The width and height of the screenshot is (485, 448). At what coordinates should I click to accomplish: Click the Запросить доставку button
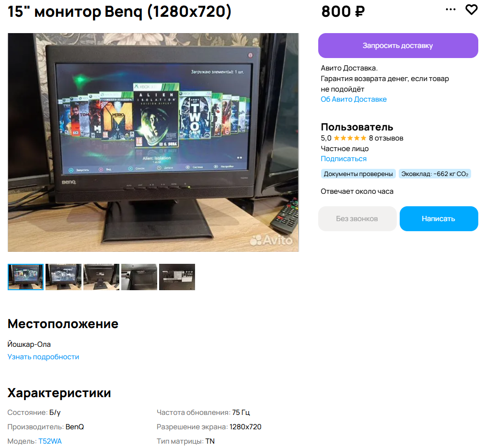398,46
